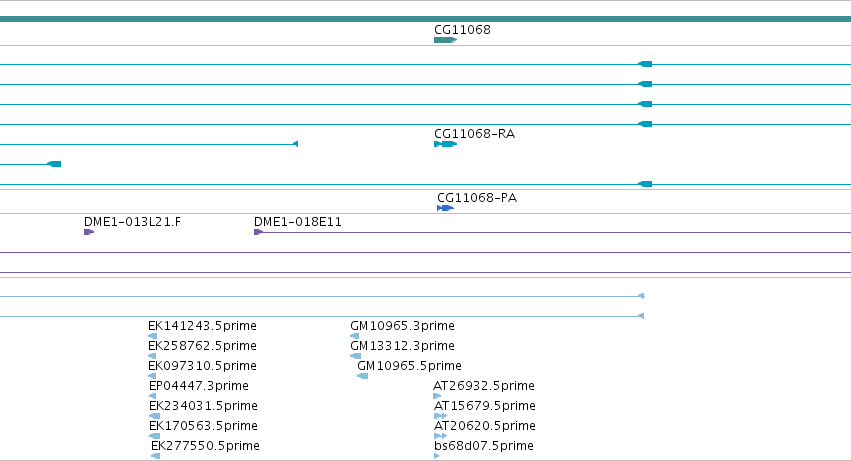Click the CG11068 gene arrow glyph
This screenshot has width=851, height=461.
click(446, 40)
